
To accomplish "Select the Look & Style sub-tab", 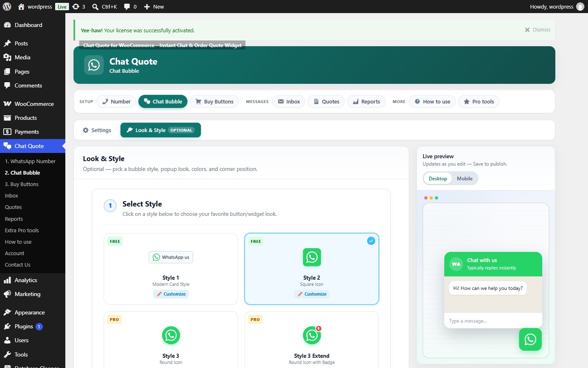I will coord(160,130).
